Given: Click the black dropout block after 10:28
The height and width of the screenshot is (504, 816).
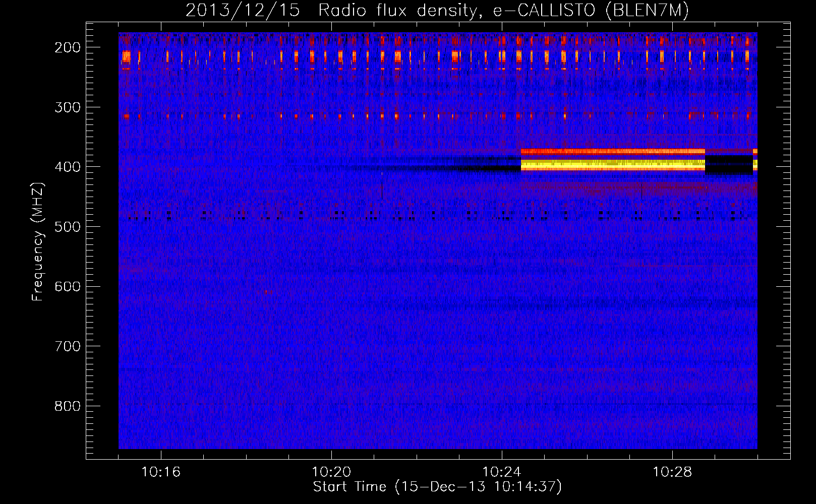Looking at the screenshot, I should (x=729, y=165).
